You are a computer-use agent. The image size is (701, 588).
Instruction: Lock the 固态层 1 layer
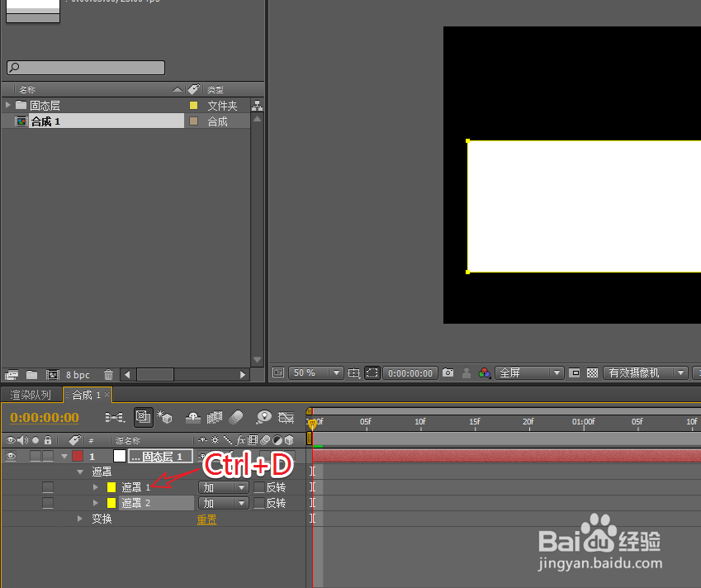48,456
